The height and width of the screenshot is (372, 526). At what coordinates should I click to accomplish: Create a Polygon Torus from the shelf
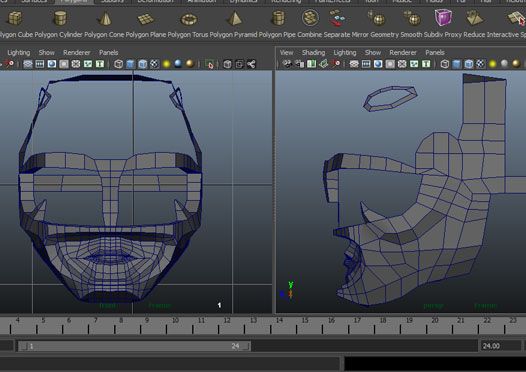189,19
